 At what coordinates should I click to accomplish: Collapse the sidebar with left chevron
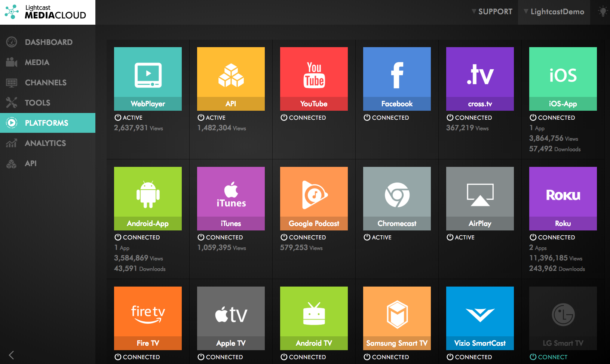coord(11,355)
